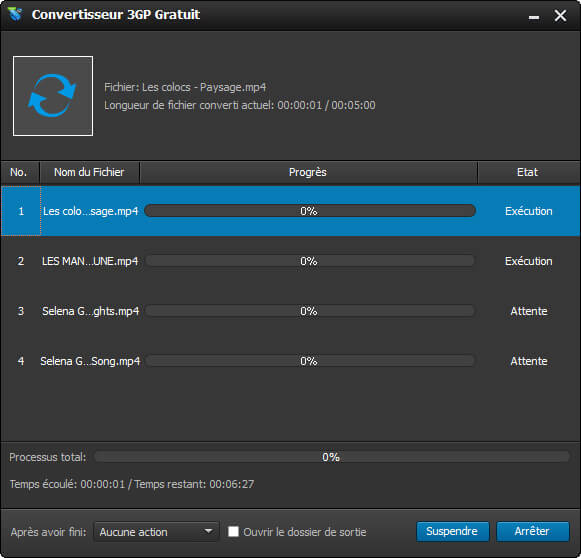
Task: Click progress bar of Selena G...ghts.mp4
Action: (x=310, y=311)
